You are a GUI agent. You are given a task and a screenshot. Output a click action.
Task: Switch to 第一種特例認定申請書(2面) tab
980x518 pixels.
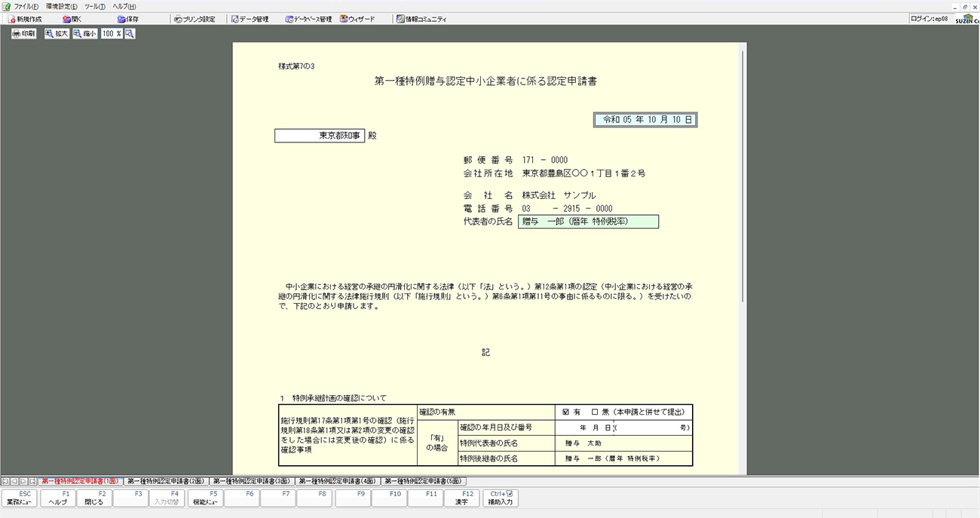pyautogui.click(x=166, y=481)
